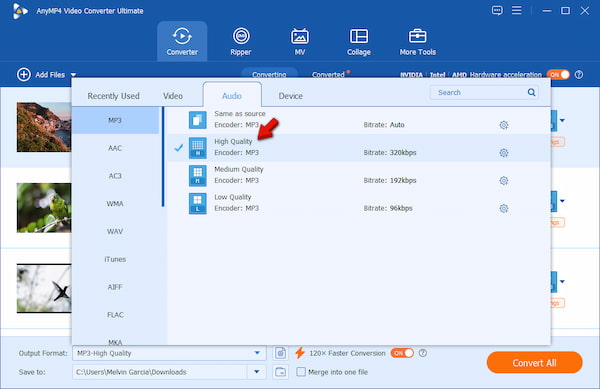
Task: Click the Bitrate: 320kbps text
Action: 390,153
